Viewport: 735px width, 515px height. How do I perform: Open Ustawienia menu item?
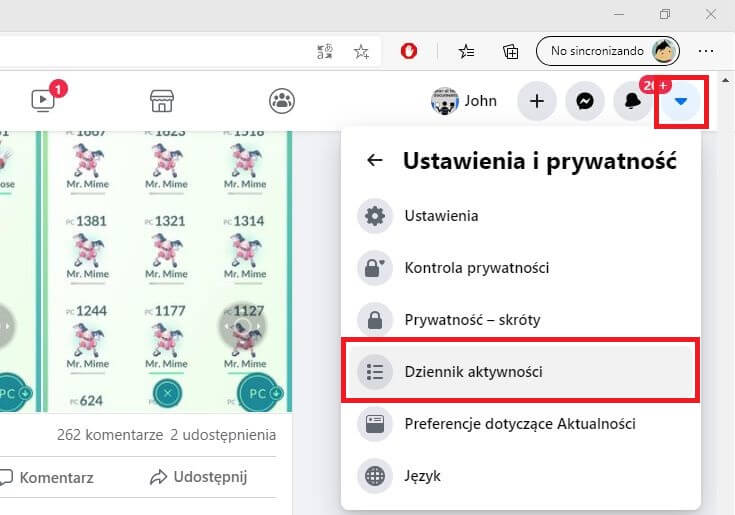point(521,216)
